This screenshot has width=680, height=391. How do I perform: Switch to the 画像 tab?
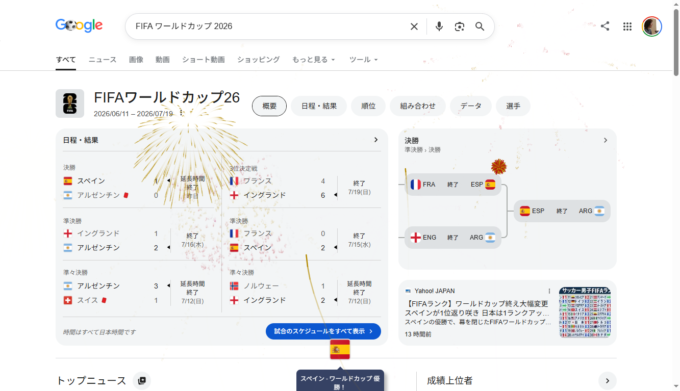pyautogui.click(x=136, y=60)
